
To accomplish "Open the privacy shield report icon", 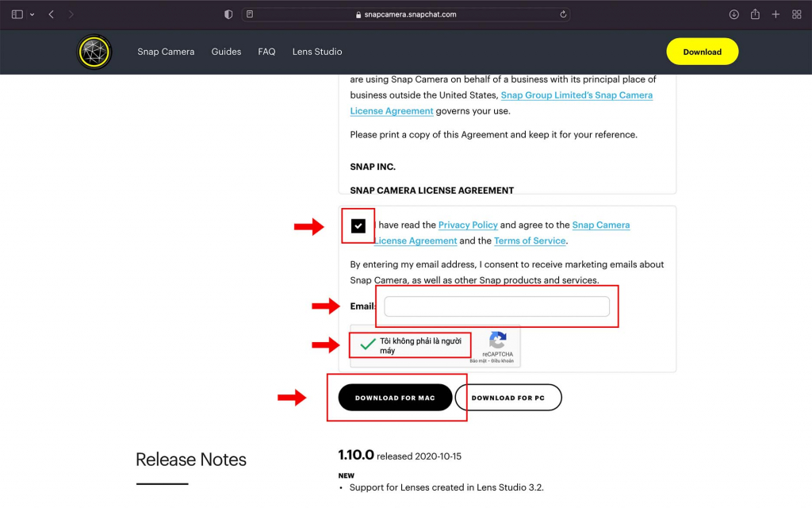I will [228, 14].
